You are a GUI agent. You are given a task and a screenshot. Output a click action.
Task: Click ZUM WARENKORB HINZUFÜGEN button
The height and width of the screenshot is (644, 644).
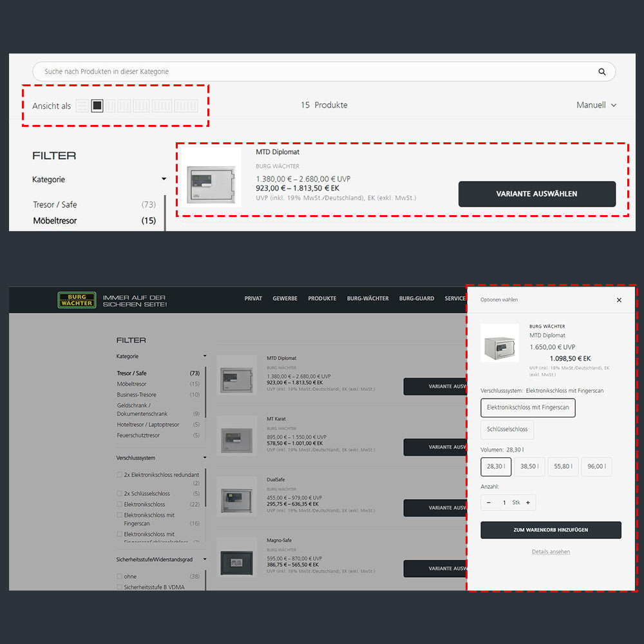point(551,530)
